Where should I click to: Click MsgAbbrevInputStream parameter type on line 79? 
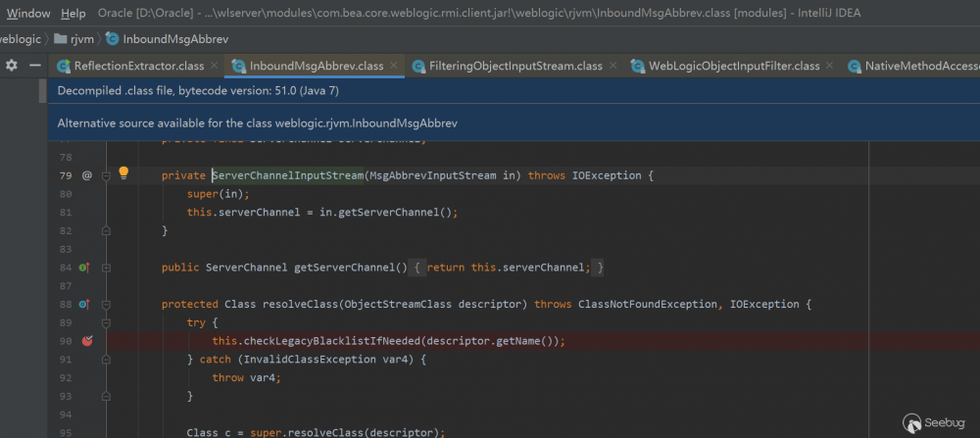[433, 175]
